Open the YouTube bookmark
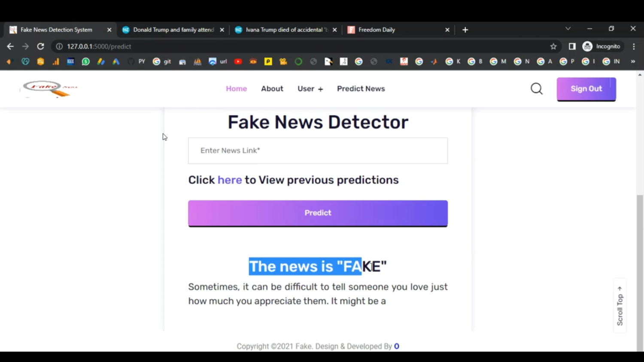This screenshot has width=644, height=362. [x=238, y=61]
